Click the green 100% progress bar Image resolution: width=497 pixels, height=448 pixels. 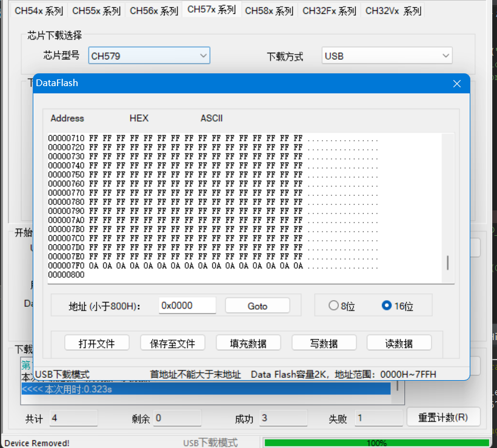pos(376,442)
